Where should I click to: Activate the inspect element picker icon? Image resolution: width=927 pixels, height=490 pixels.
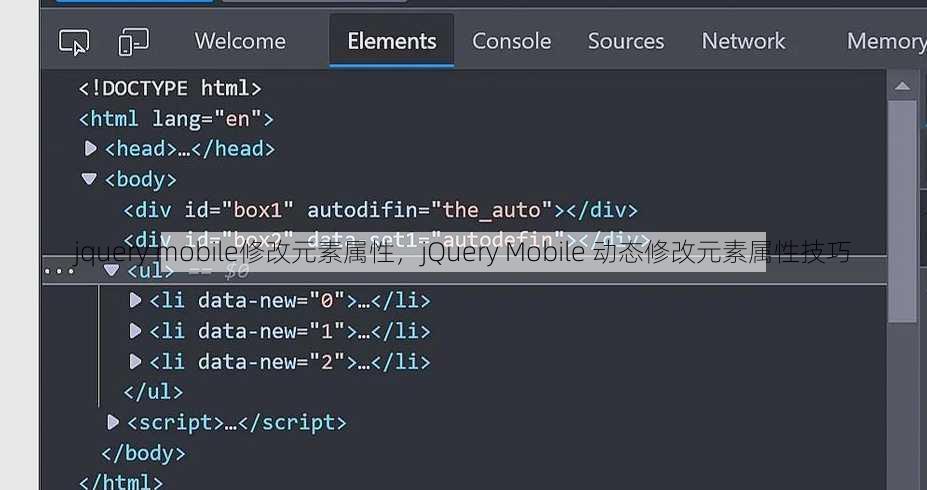[74, 42]
